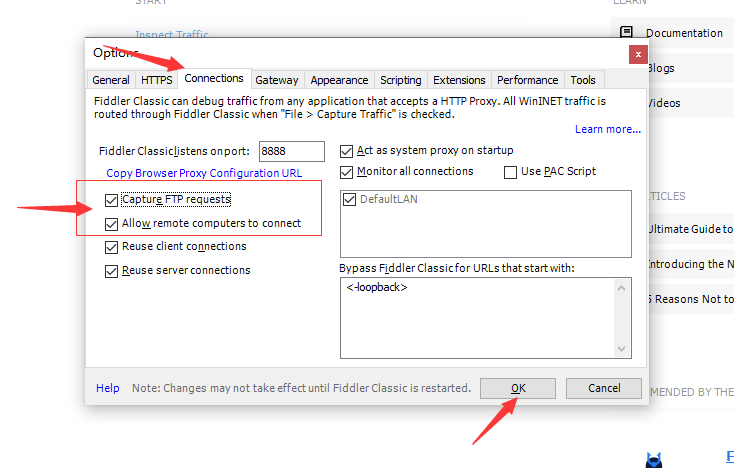Enable Use PAC Script checkbox
This screenshot has height=468, width=734.
coord(510,172)
